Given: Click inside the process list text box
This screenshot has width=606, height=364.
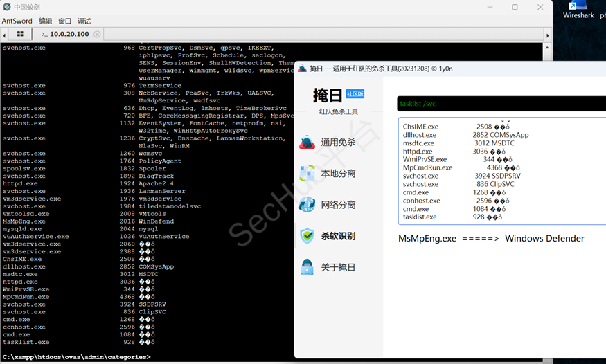Looking at the screenshot, I should (502, 171).
